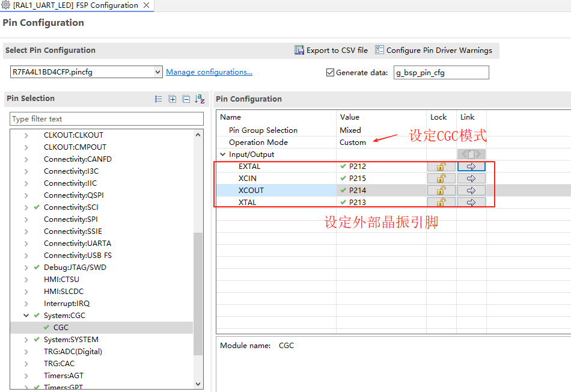Toggle lock for EXTAL pin

click(441, 167)
